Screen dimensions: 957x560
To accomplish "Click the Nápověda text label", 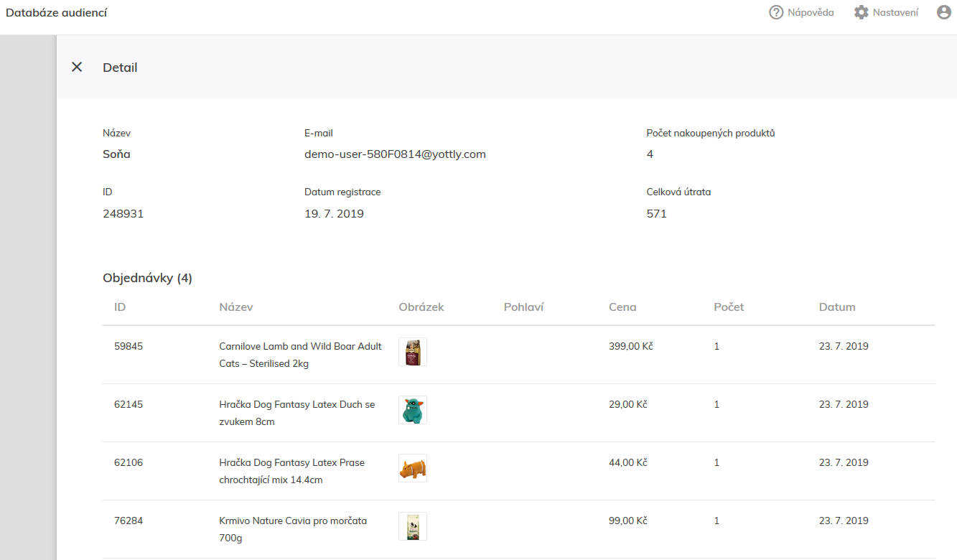I will pos(811,12).
